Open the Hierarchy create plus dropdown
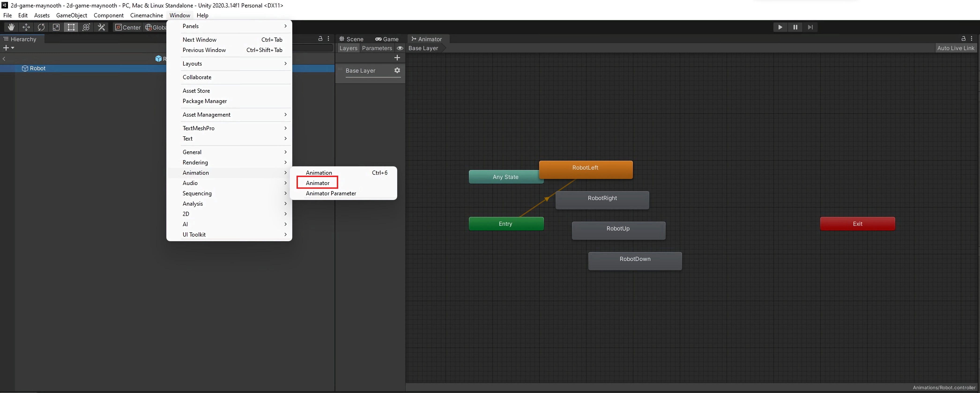980x393 pixels. [8, 48]
